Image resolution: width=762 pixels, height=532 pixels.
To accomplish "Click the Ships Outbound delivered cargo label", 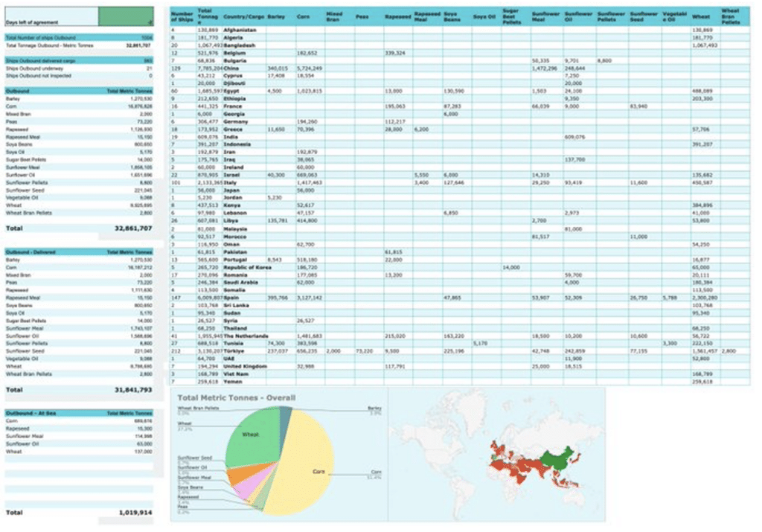I will pos(40,61).
